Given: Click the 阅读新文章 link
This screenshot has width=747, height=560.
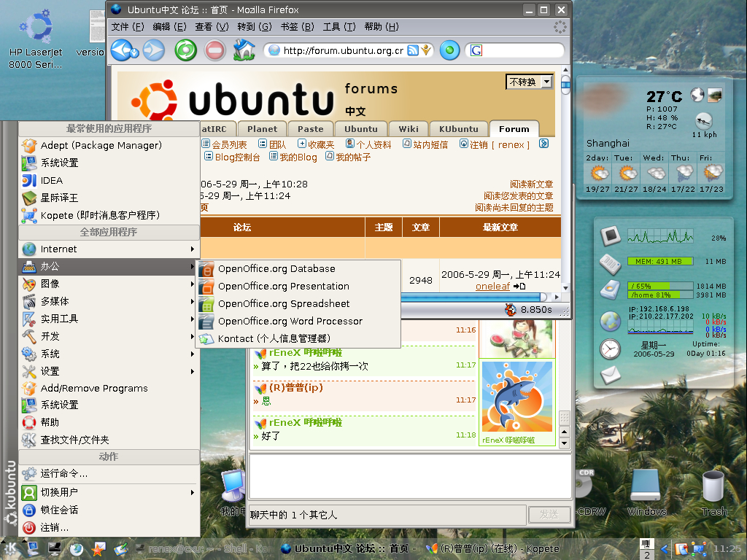Looking at the screenshot, I should 531,184.
